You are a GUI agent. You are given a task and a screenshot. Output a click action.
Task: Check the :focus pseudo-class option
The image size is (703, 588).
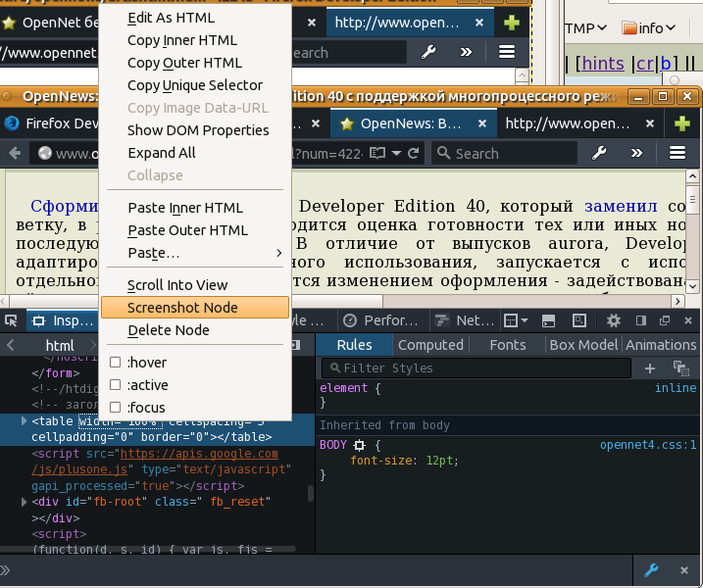click(x=115, y=408)
